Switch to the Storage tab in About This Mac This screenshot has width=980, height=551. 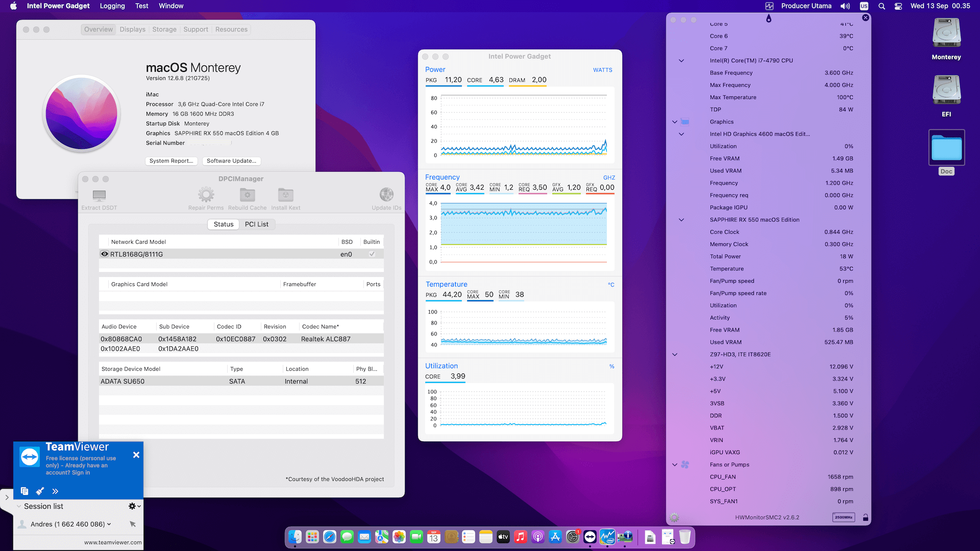click(x=164, y=30)
